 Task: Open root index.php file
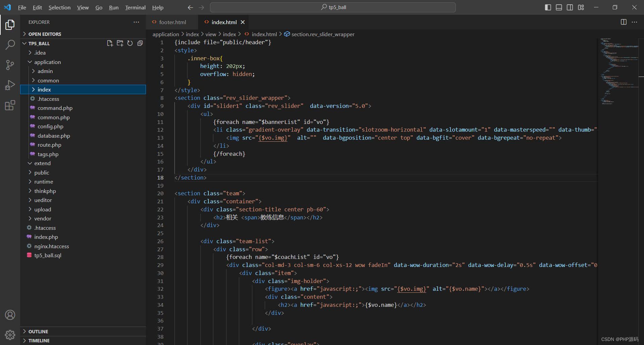pos(46,237)
